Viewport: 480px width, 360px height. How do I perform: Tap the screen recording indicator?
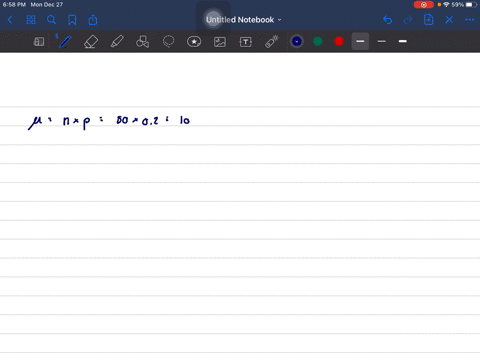coord(424,5)
